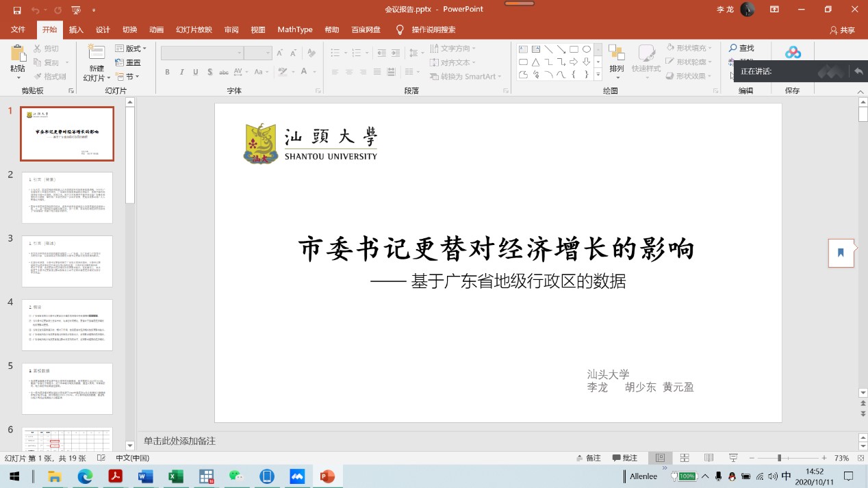
Task: Switch to Slide Sorter view
Action: tap(685, 458)
